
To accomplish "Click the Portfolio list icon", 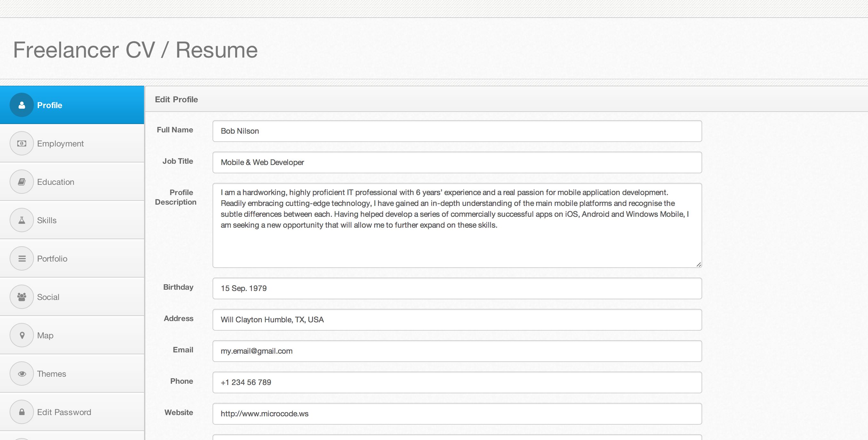I will click(x=21, y=259).
